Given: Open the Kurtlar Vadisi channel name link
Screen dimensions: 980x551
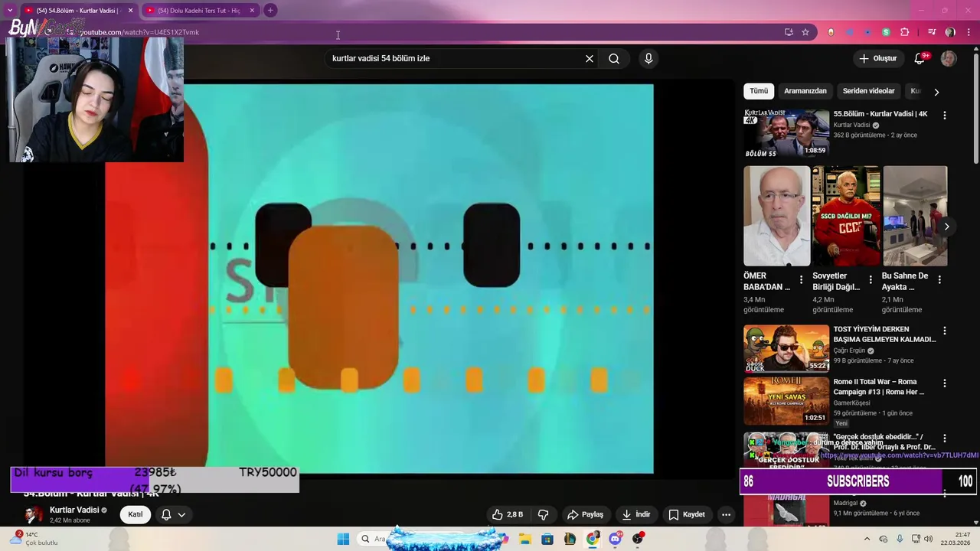Looking at the screenshot, I should click(x=74, y=510).
